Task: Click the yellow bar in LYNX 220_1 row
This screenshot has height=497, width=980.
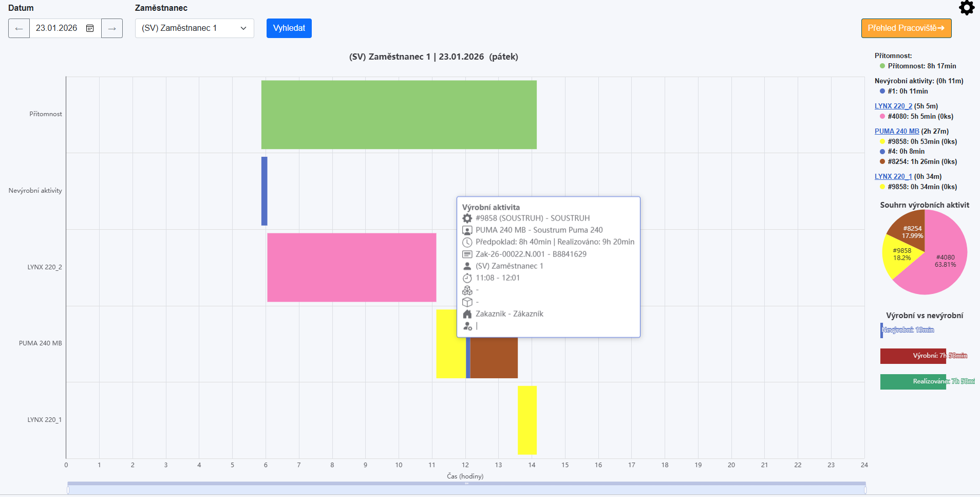Action: (x=527, y=420)
